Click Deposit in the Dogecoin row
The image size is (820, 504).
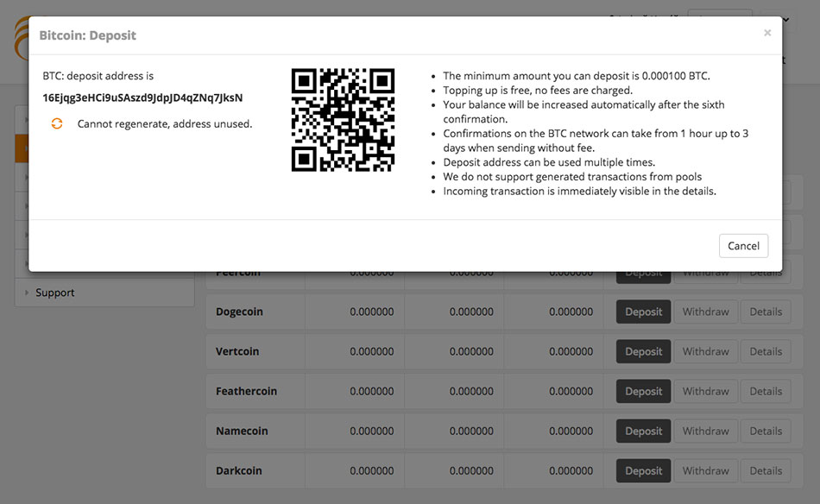[x=643, y=312]
